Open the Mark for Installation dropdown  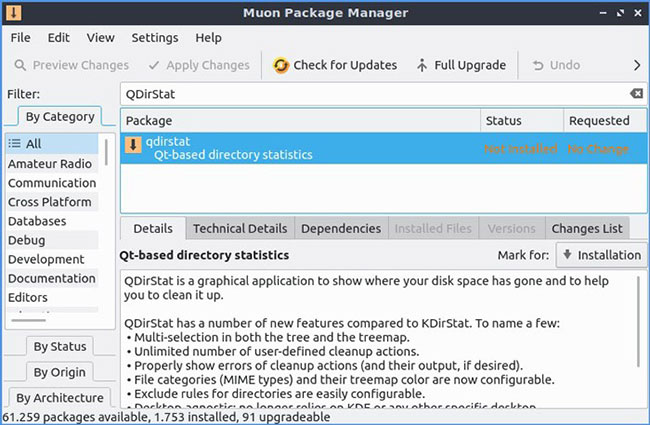(601, 255)
